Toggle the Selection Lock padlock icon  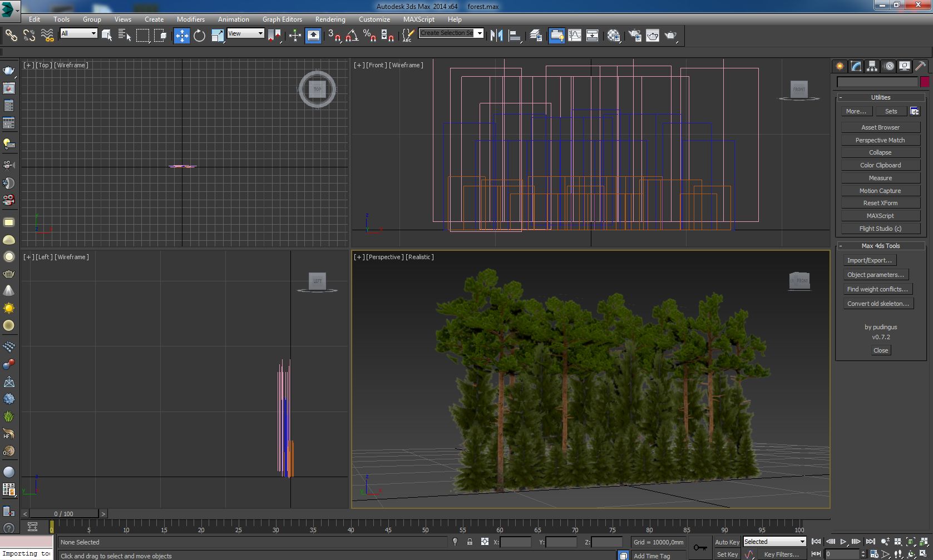point(470,542)
